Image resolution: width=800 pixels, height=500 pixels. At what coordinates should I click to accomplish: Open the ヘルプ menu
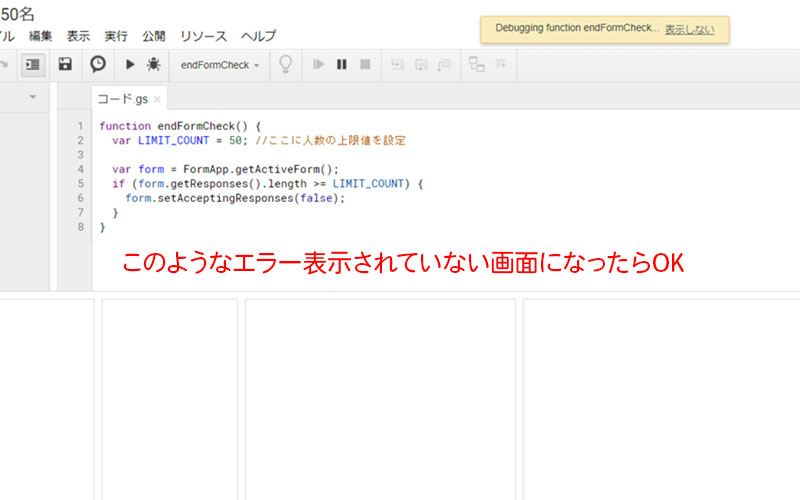click(258, 36)
